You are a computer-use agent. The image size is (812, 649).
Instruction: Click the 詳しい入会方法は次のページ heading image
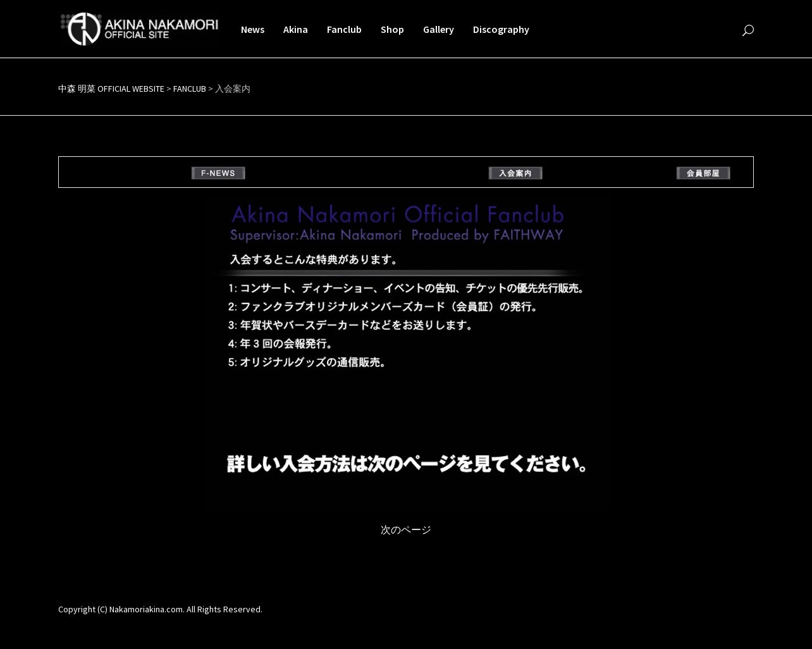click(x=407, y=464)
